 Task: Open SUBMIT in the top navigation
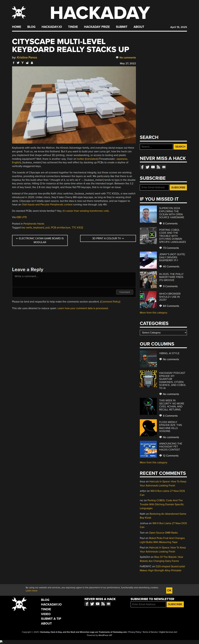(122, 27)
